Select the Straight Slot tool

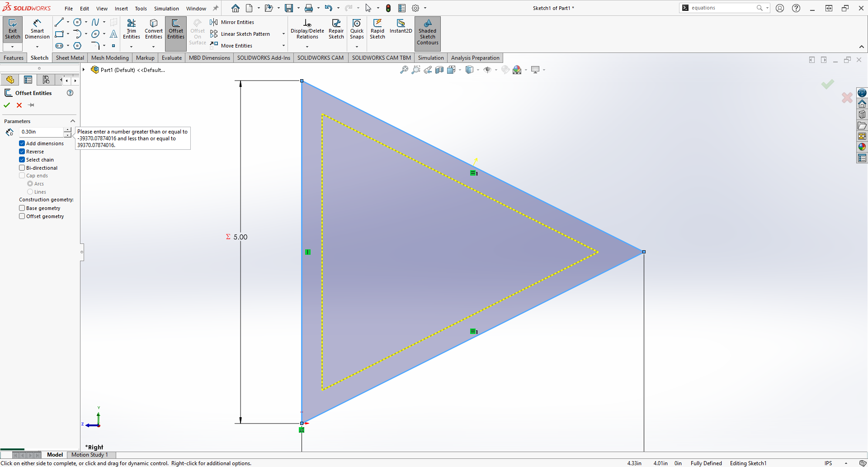pos(59,46)
